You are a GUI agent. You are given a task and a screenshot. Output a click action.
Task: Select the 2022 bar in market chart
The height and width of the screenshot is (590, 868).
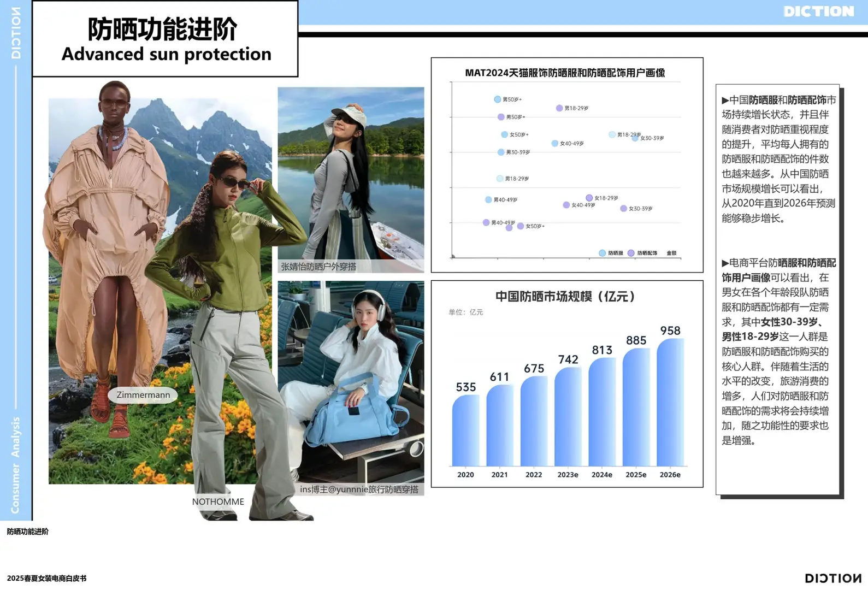[x=534, y=421]
